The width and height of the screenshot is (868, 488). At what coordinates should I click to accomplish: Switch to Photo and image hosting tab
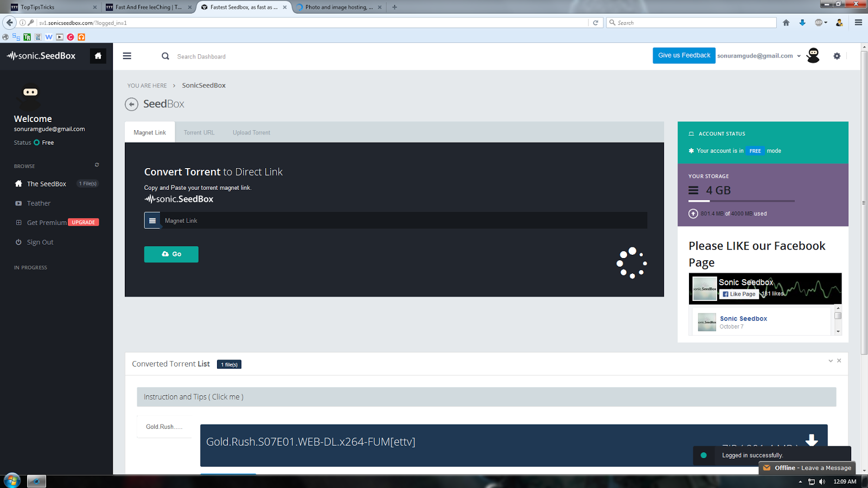339,7
